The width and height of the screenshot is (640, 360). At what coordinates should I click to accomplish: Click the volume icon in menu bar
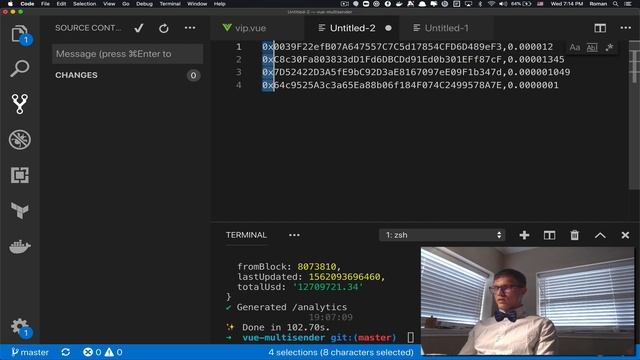coord(503,4)
